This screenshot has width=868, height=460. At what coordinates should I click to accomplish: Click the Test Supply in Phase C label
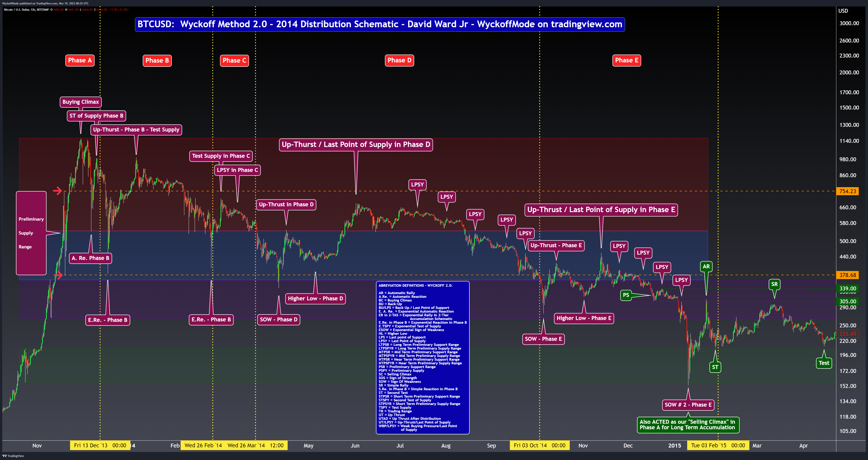(221, 156)
